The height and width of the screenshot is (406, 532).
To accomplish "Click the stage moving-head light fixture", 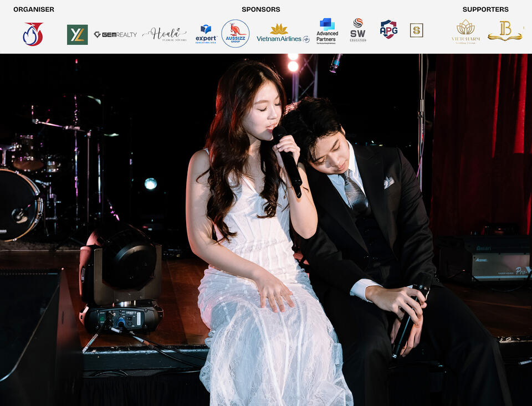I will pyautogui.click(x=120, y=278).
